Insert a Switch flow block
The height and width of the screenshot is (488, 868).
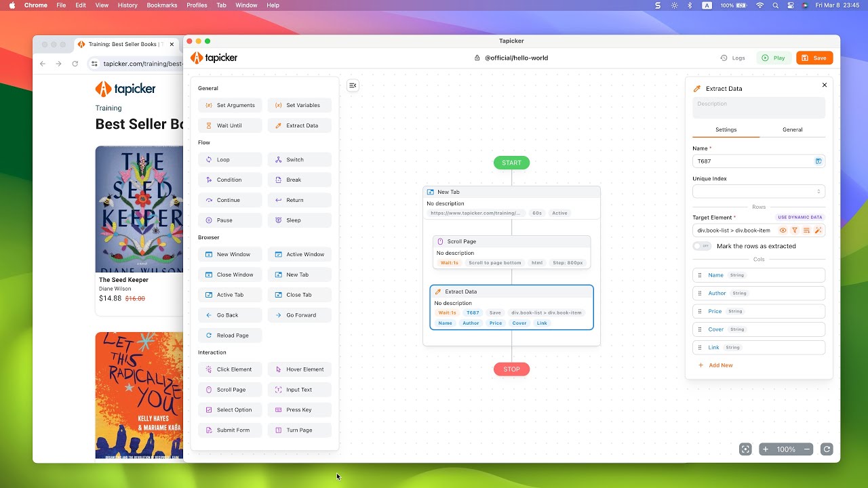[300, 160]
